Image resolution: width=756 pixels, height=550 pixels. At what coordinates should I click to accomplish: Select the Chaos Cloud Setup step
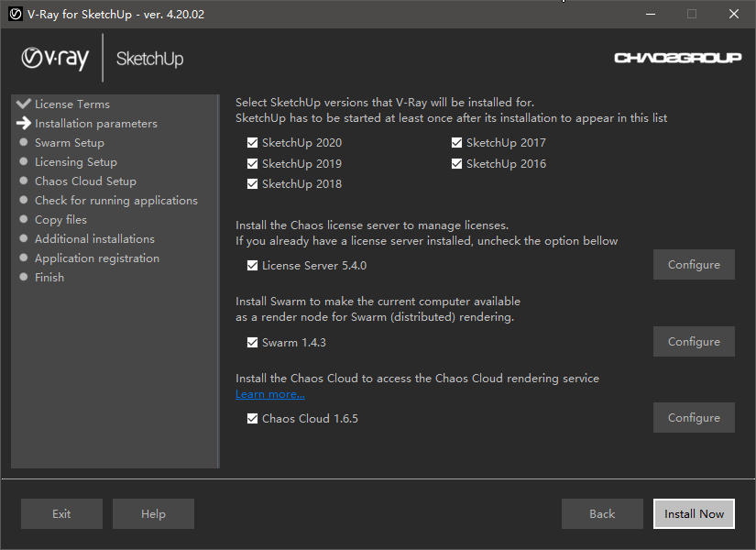click(85, 181)
